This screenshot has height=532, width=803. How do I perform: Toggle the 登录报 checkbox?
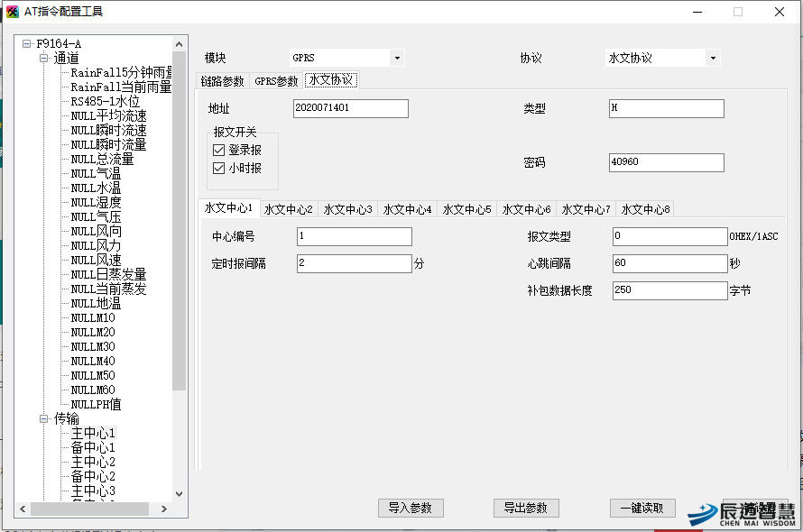point(219,151)
